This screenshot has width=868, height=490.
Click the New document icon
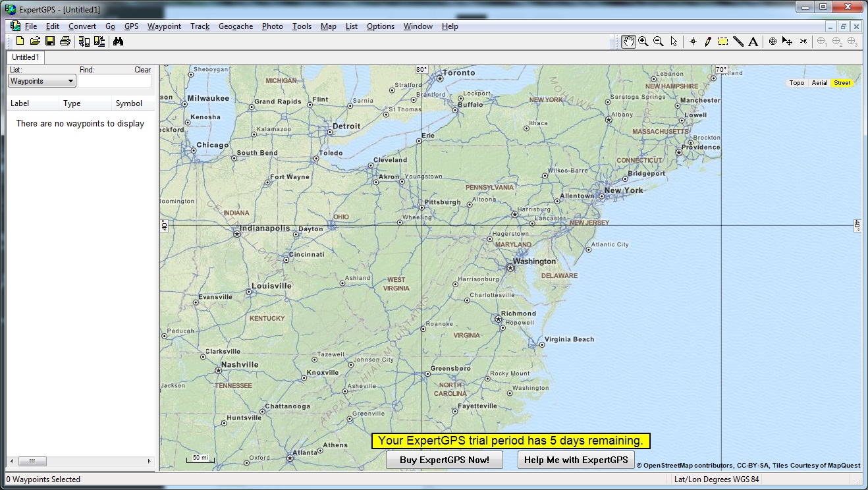pos(20,41)
